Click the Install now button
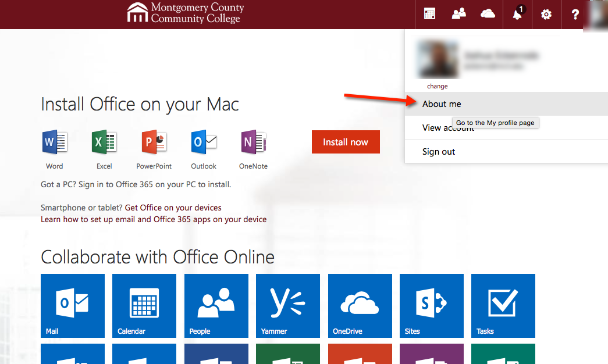The width and height of the screenshot is (608, 364). [346, 142]
